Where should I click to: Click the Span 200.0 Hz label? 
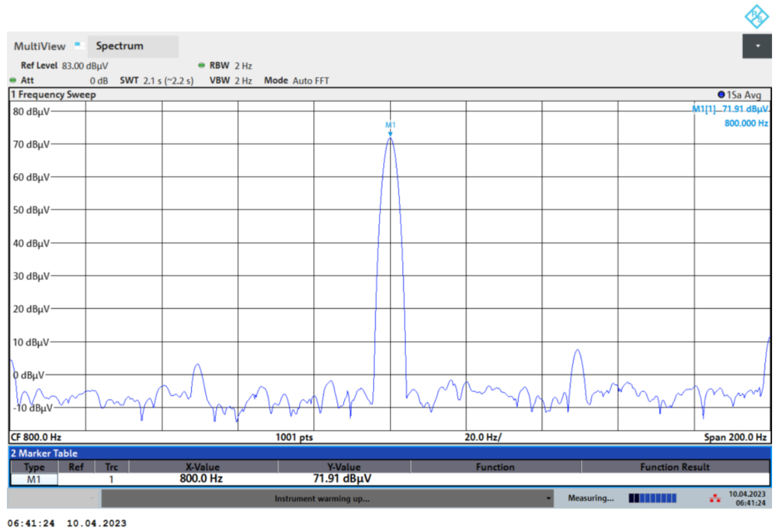(735, 437)
